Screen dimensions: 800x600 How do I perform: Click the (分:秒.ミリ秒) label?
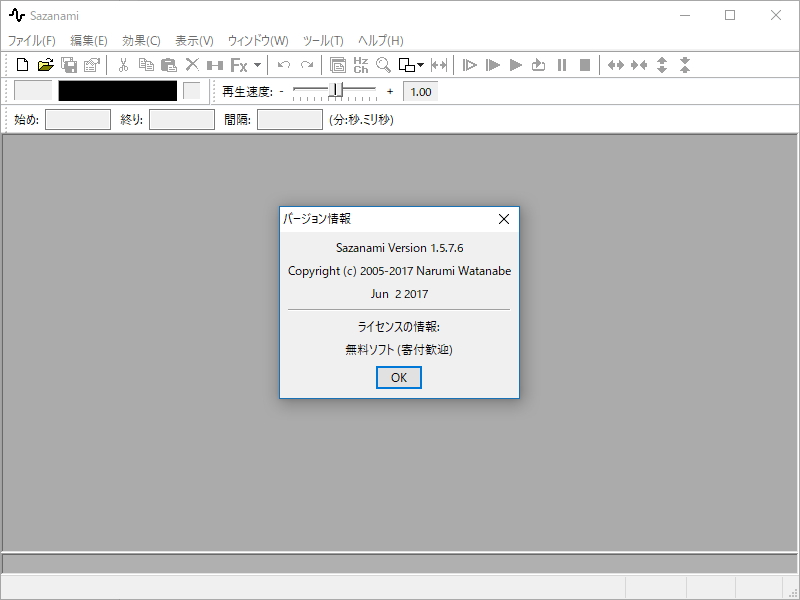point(361,119)
